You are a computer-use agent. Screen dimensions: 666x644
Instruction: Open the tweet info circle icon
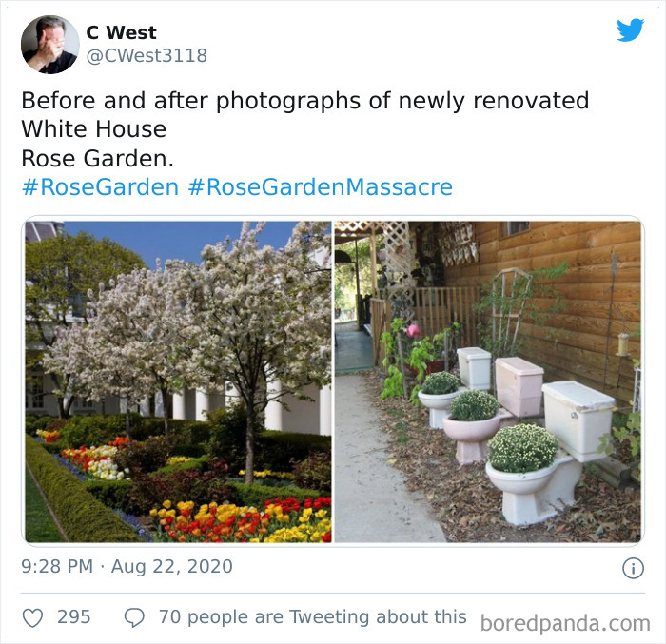pos(633,568)
